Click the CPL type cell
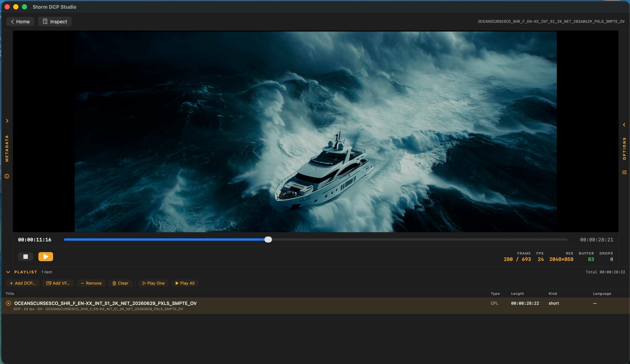This screenshot has height=364, width=630. click(495, 303)
